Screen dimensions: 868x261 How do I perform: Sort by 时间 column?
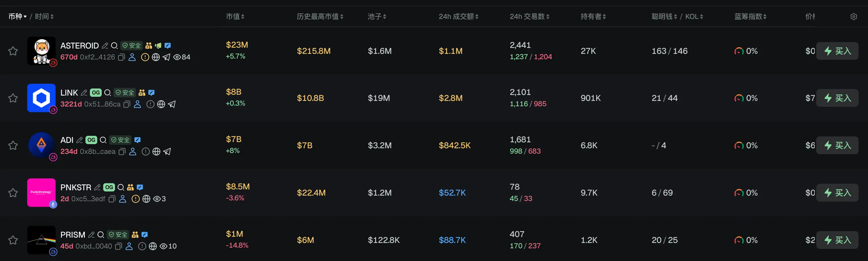[x=44, y=17]
